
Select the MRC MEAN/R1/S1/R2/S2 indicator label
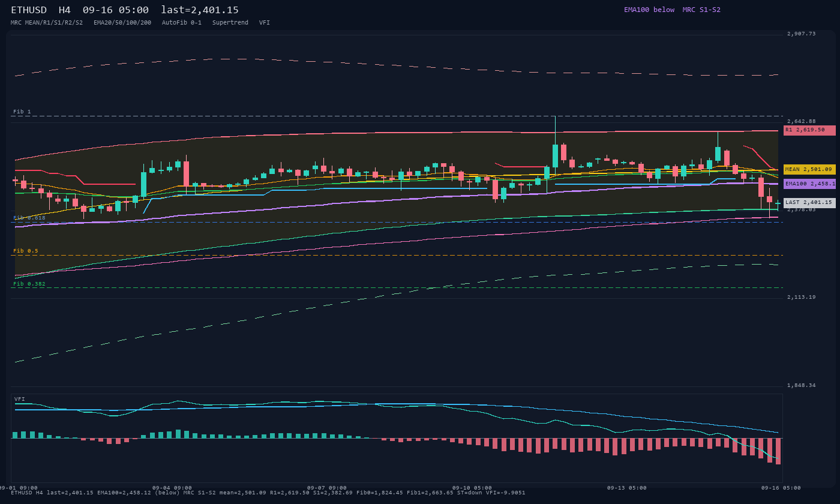click(x=47, y=23)
